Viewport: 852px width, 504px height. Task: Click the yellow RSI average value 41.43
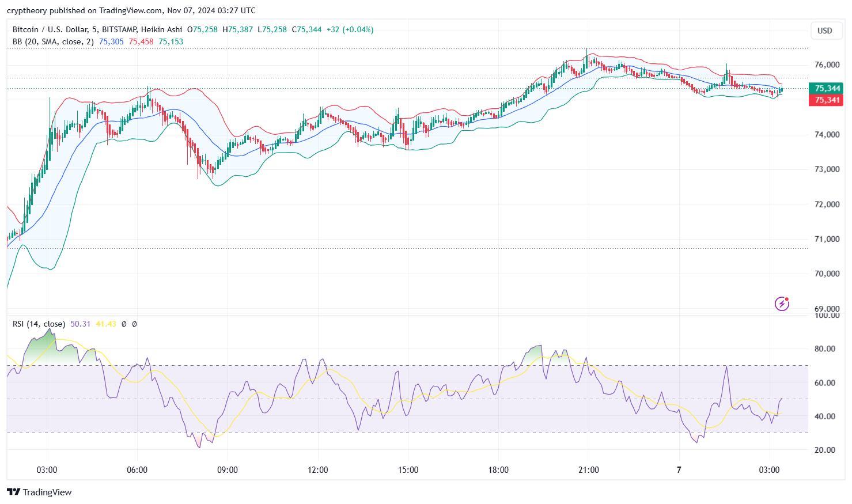tap(106, 324)
